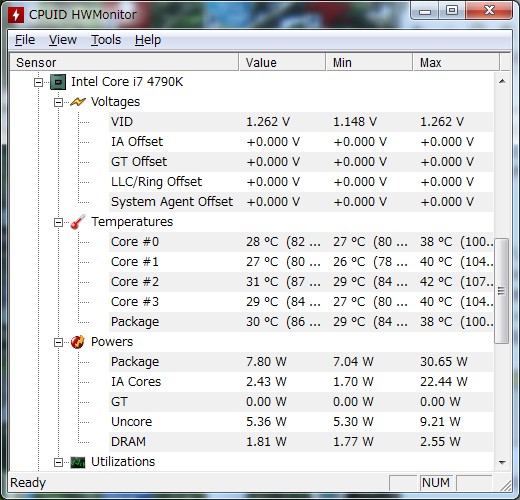520x500 pixels.
Task: Click the Temperatures thermometer icon
Action: click(78, 222)
